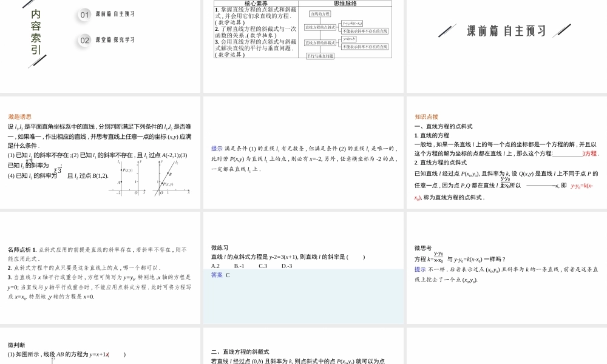Click the 直线的方程 flowchart node
This screenshot has width=607, height=364.
[320, 14]
